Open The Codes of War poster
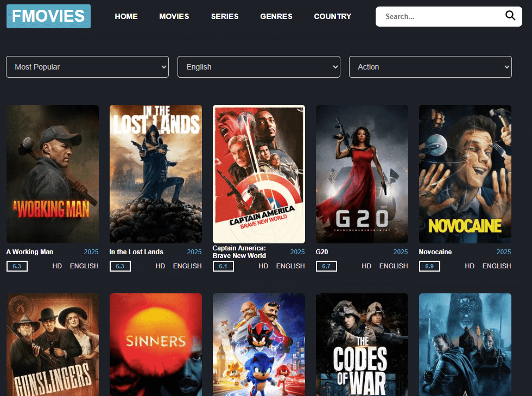532x396 pixels. click(362, 345)
